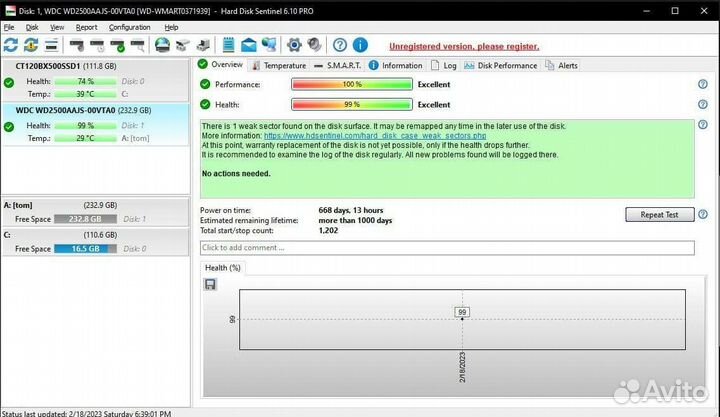Image resolution: width=720 pixels, height=417 pixels.
Task: Click the 'Click to add comment' field
Action: click(x=446, y=247)
